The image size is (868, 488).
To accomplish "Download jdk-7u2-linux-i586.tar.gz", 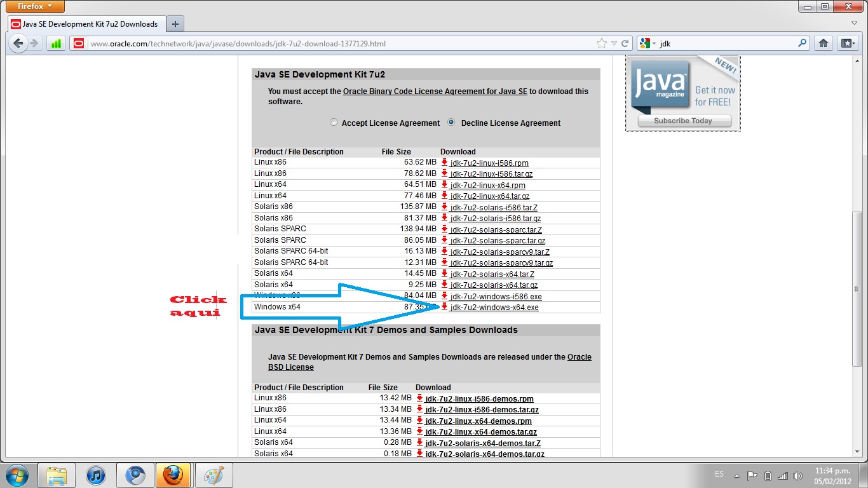I will (491, 174).
